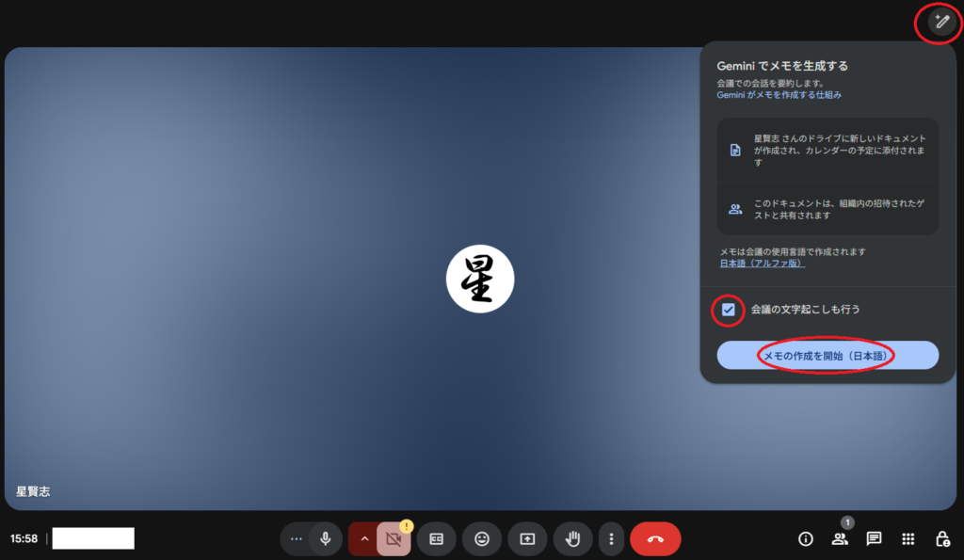Click the Gemini take-notes pencil icon
Image resolution: width=964 pixels, height=560 pixels.
pos(941,23)
